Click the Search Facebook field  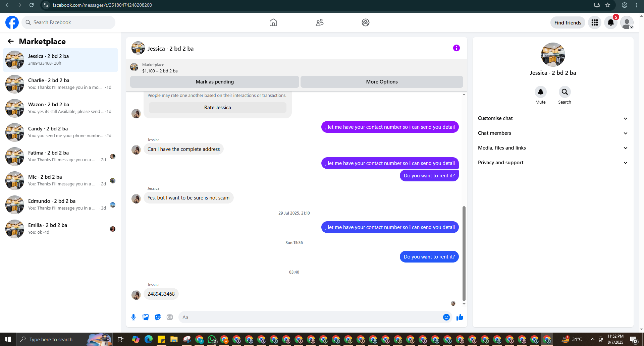68,22
